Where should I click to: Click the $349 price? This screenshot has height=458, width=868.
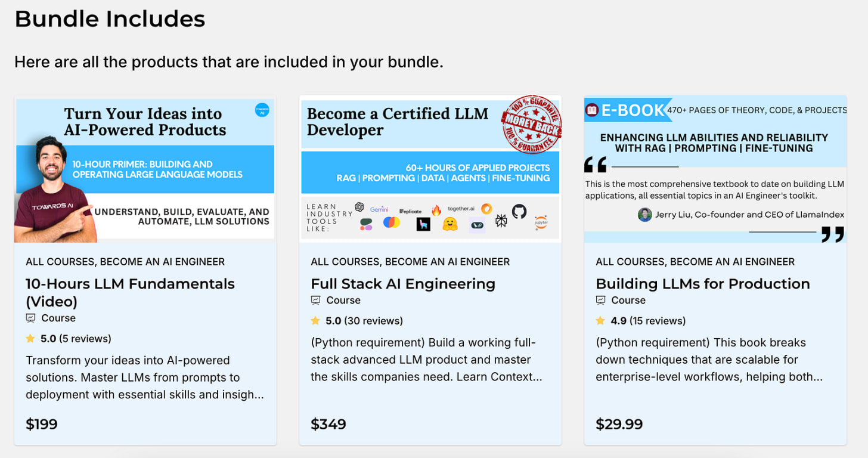coord(328,425)
